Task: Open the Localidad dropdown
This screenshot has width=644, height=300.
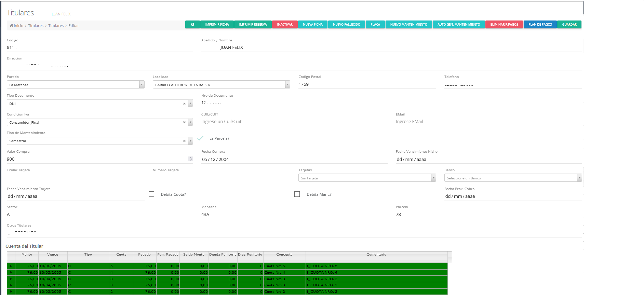Action: click(287, 85)
